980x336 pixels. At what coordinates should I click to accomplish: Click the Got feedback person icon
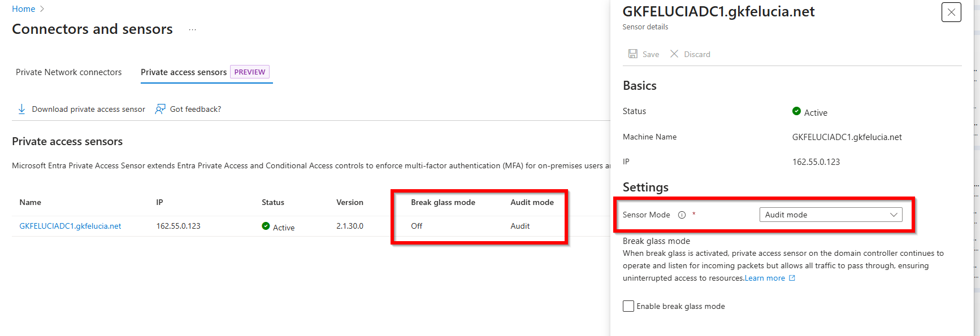(161, 109)
